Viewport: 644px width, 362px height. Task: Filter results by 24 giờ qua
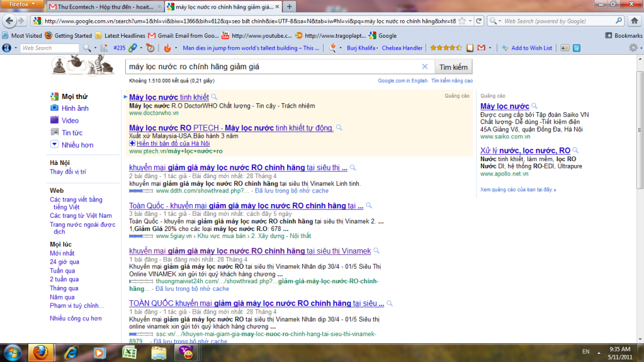[x=64, y=262]
